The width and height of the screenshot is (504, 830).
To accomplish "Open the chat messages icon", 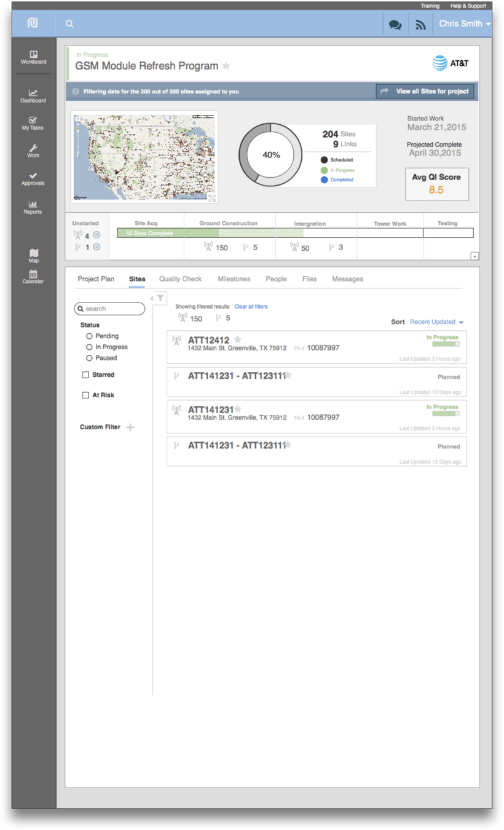I will click(395, 25).
